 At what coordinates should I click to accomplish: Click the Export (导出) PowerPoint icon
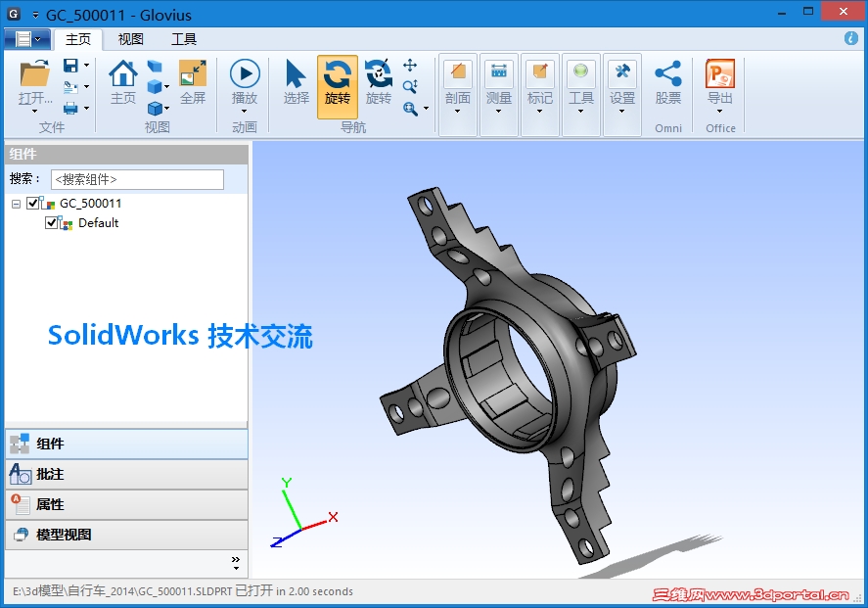[720, 73]
